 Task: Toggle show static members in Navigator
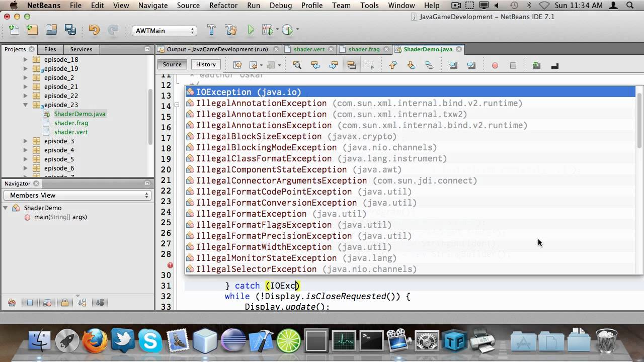[47, 303]
